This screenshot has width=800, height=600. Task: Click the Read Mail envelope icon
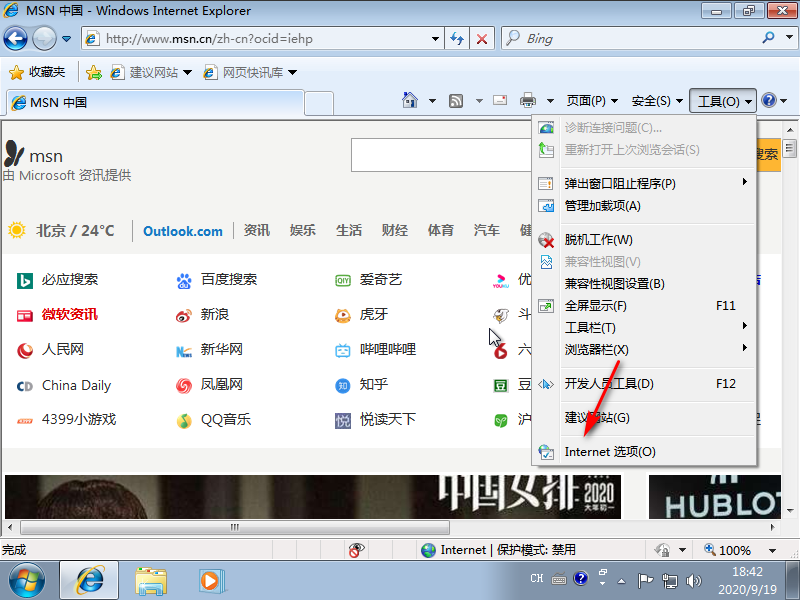500,101
